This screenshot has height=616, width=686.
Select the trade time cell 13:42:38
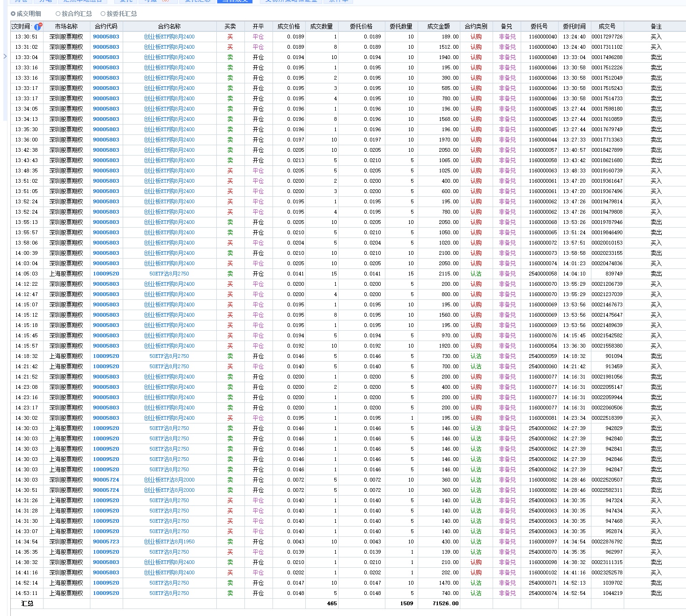tap(26, 150)
